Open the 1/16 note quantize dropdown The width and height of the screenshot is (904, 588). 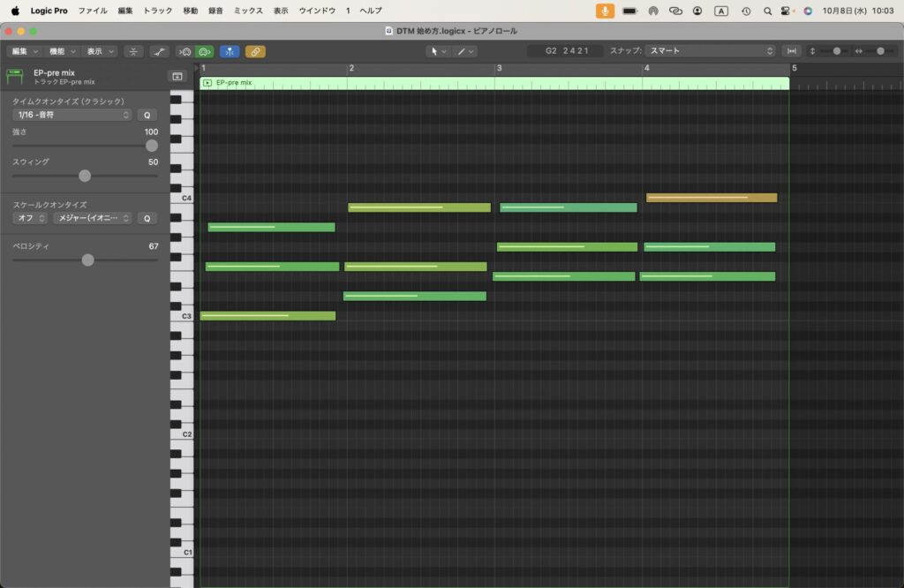pyautogui.click(x=72, y=115)
